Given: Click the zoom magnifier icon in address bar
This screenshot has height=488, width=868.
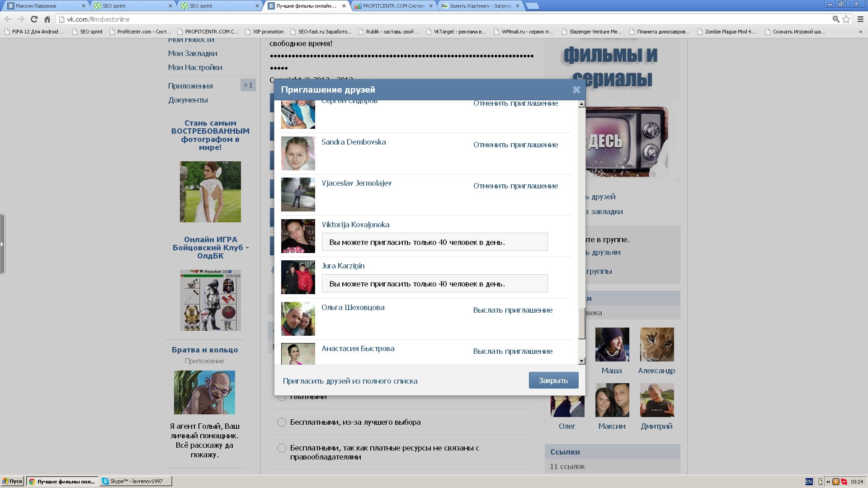Looking at the screenshot, I should pyautogui.click(x=835, y=19).
